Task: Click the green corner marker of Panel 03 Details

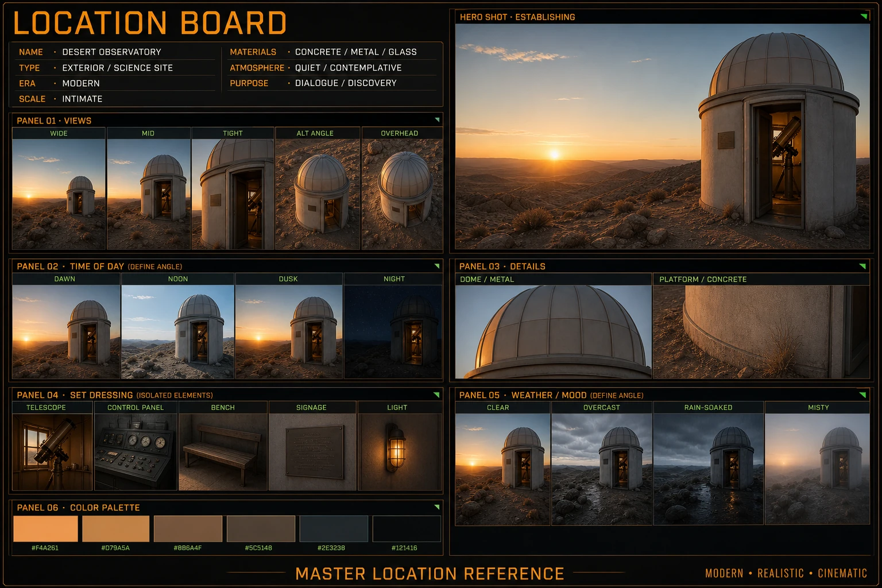Action: point(862,266)
